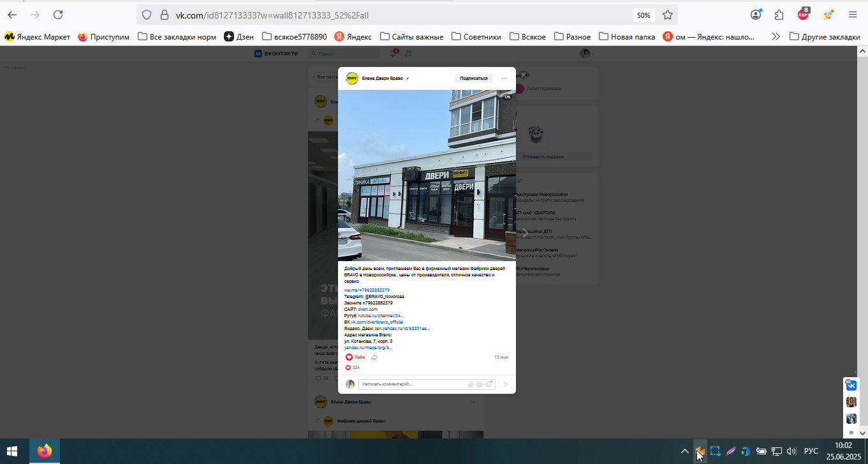Click the Написать комментарий field

[x=413, y=384]
